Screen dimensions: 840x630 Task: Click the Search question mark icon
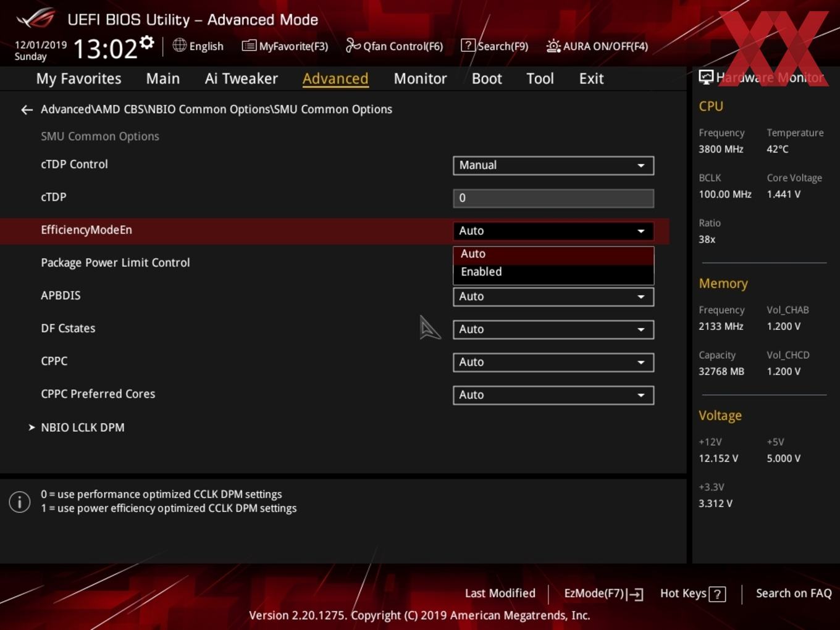(x=468, y=46)
